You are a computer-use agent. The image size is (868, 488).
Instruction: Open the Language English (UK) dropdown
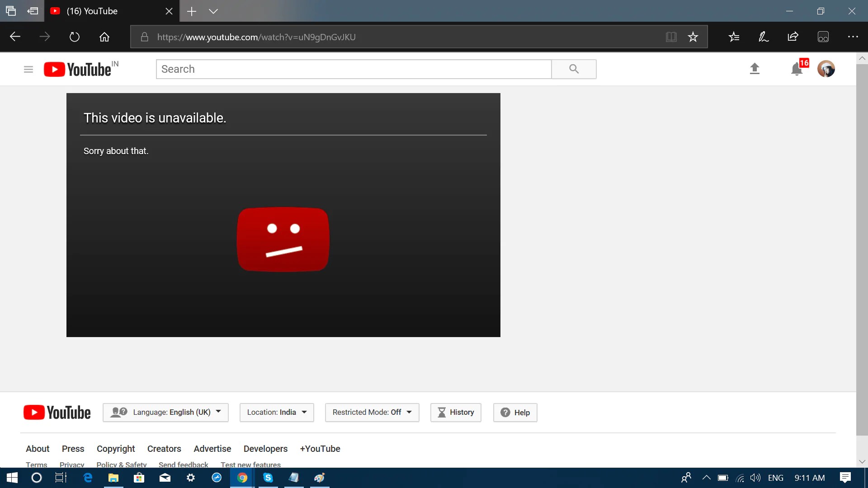165,412
